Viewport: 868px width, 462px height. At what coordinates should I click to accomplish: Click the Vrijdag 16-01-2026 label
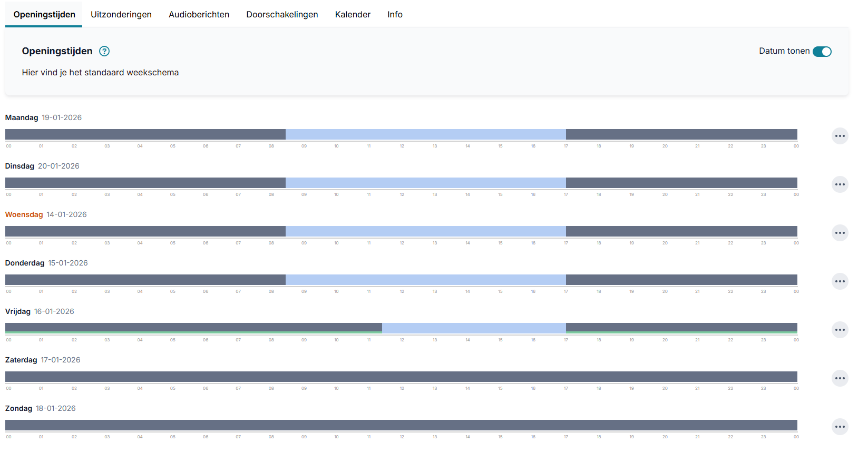coord(40,311)
